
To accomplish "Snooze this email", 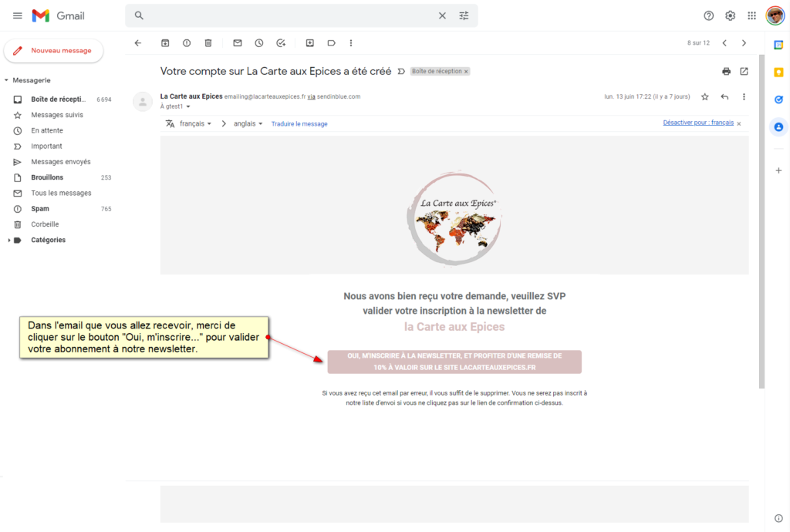I will tap(259, 43).
